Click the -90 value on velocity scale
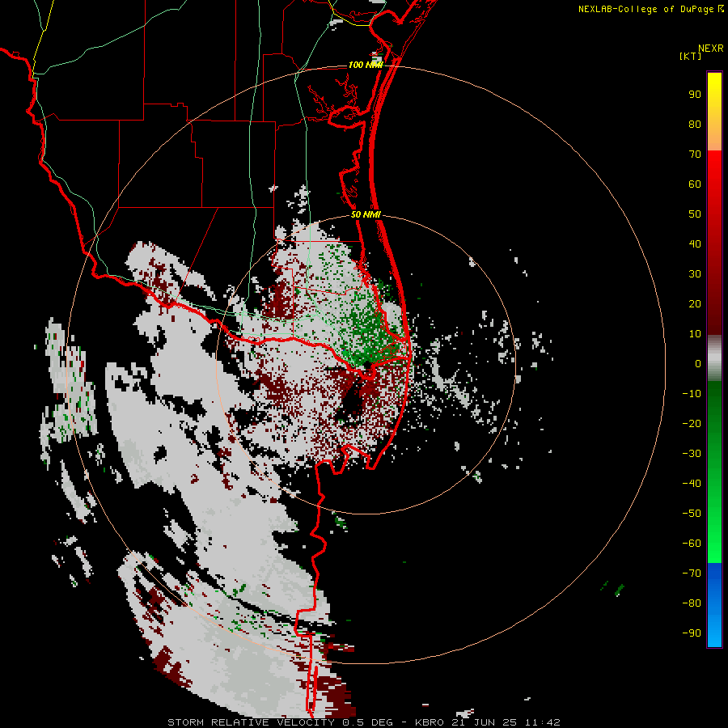 click(692, 633)
